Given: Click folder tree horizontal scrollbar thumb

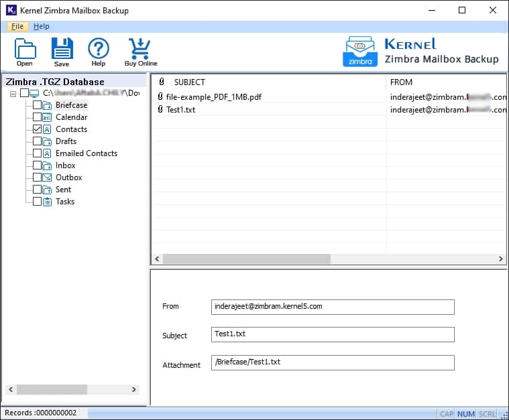Looking at the screenshot, I should tap(52, 389).
